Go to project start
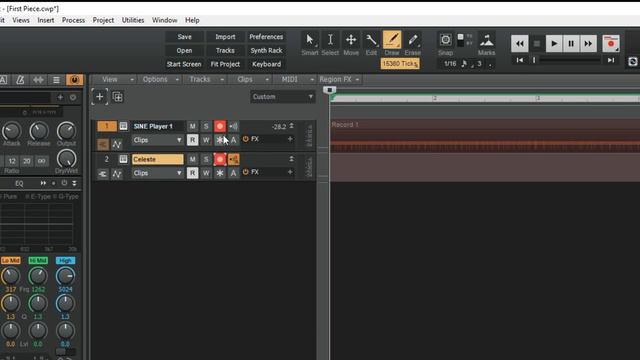 click(x=520, y=60)
